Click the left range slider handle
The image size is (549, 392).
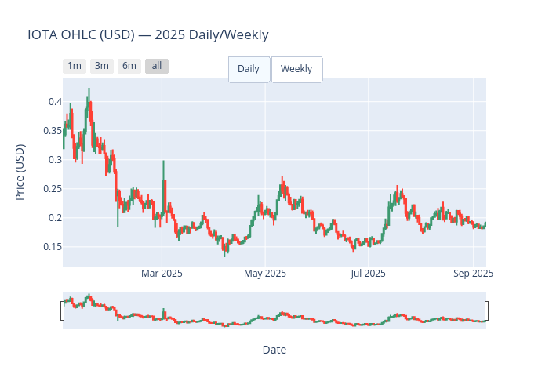point(62,310)
